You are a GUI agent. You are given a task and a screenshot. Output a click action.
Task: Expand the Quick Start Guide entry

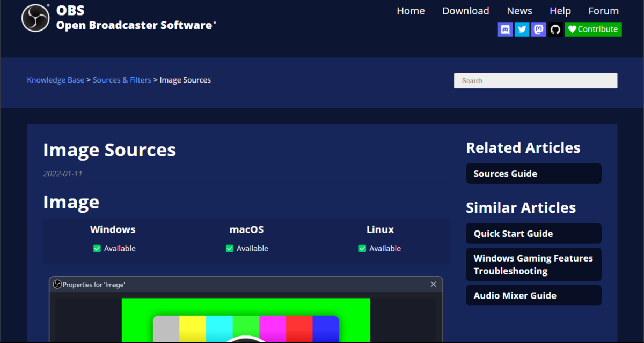533,233
